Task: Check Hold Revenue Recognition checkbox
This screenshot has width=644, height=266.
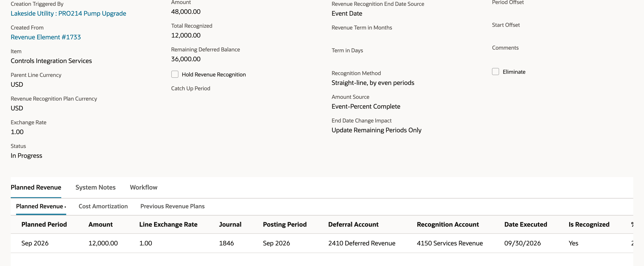Action: (x=175, y=74)
